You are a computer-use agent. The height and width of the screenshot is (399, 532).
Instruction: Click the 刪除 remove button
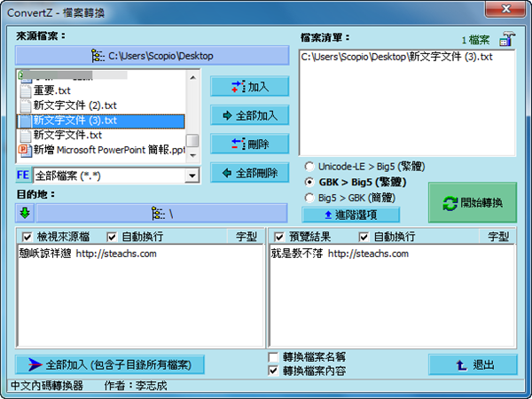coord(250,145)
